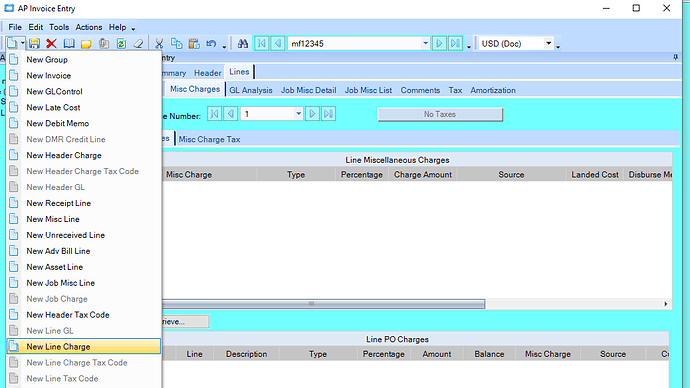Select New Debit Memo menu entry
Image resolution: width=690 pixels, height=388 pixels.
pos(84,124)
